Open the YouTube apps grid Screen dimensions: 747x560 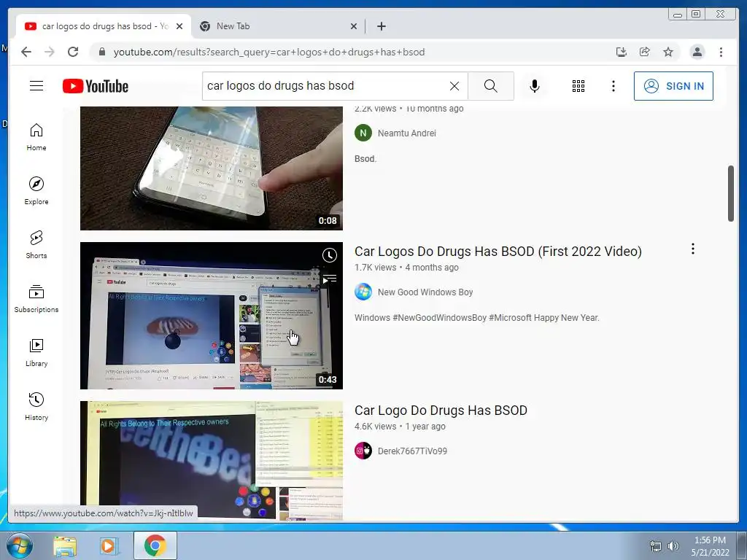click(x=578, y=86)
